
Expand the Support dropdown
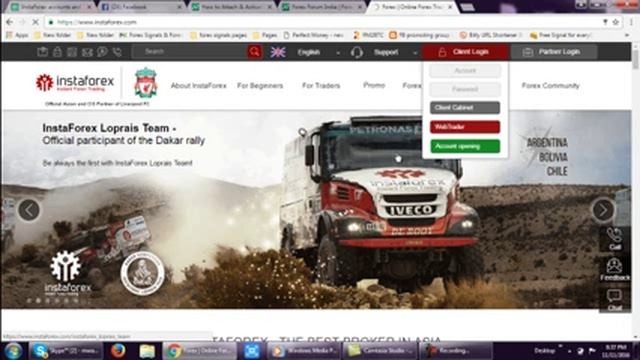(415, 53)
